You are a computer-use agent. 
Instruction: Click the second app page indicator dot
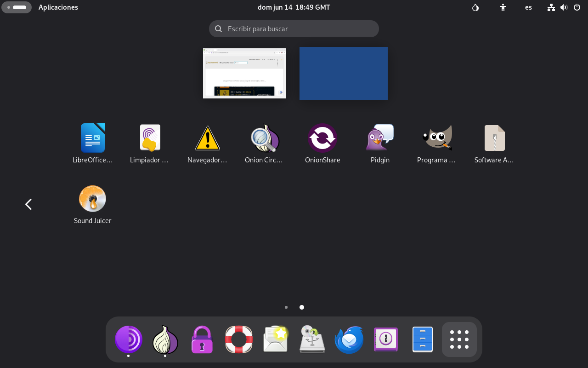click(302, 307)
